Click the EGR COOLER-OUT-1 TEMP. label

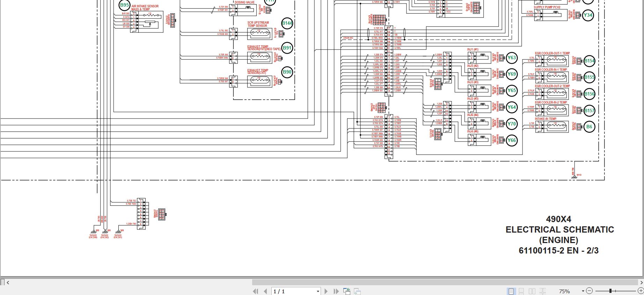pyautogui.click(x=552, y=53)
